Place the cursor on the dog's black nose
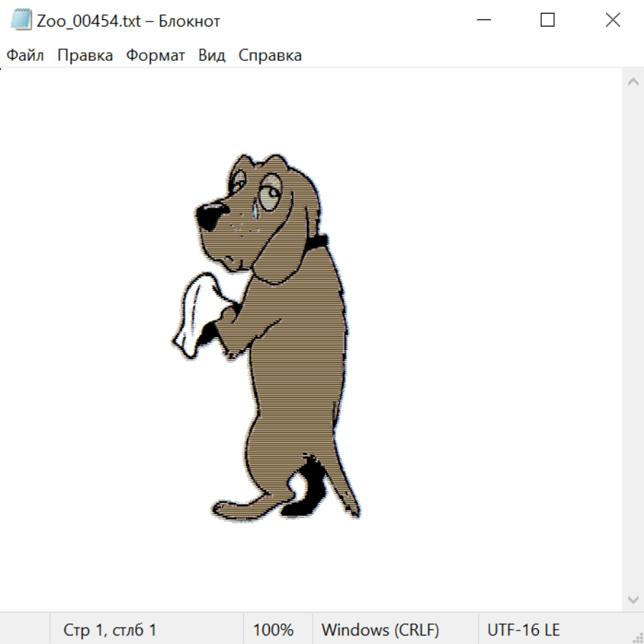The image size is (644, 644). [x=210, y=215]
